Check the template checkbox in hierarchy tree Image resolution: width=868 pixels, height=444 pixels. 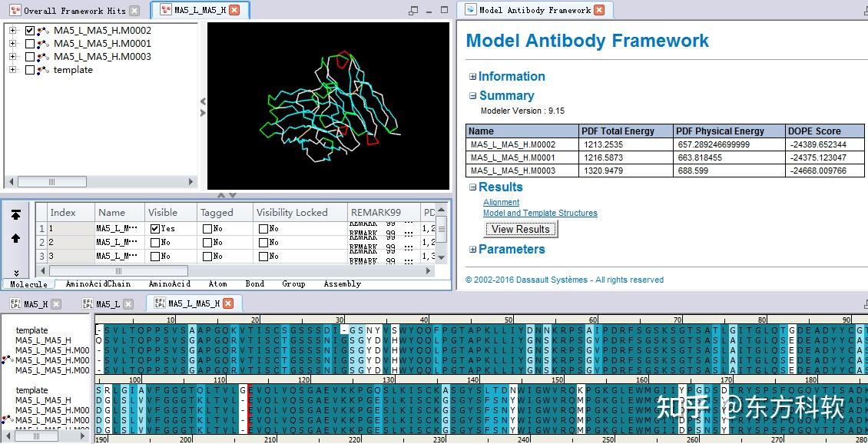click(30, 70)
